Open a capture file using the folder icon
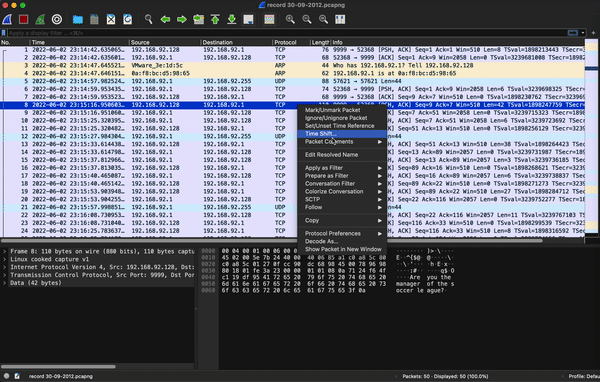This screenshot has height=382, width=600. tap(78, 19)
